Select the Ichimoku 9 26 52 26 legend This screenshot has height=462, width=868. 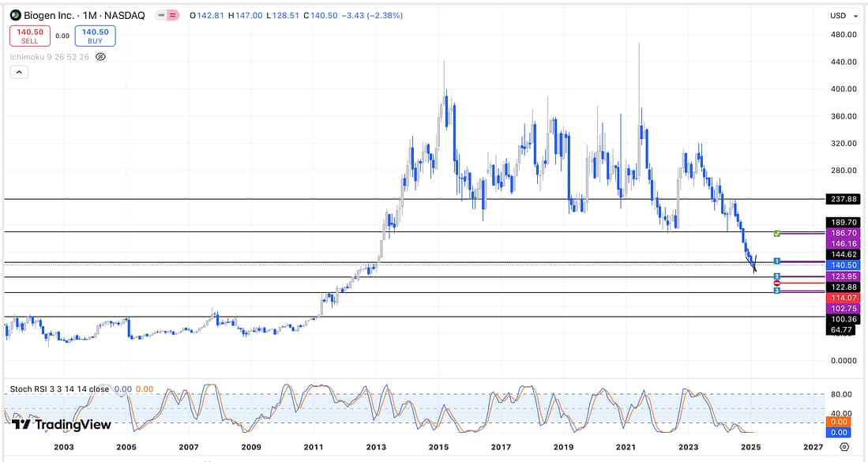coord(49,57)
